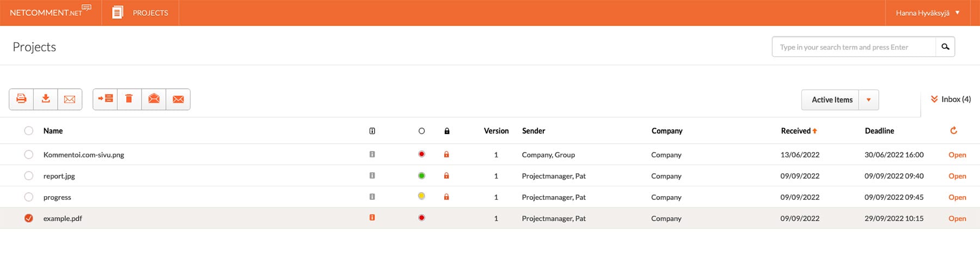Click the yellow status dot on progress row

[421, 197]
